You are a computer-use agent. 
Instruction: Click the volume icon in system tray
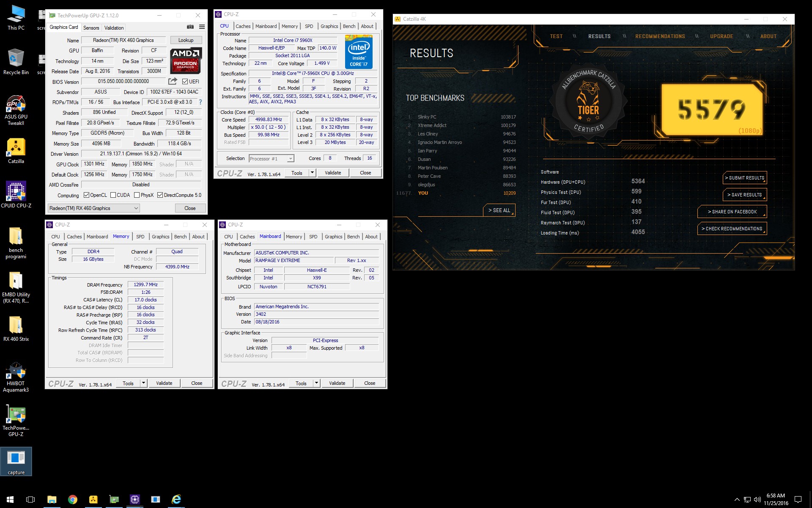click(757, 500)
